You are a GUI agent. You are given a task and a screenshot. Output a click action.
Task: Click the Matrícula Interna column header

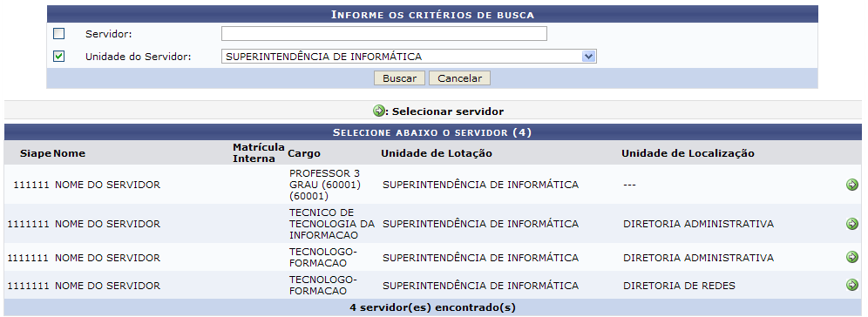tap(259, 153)
